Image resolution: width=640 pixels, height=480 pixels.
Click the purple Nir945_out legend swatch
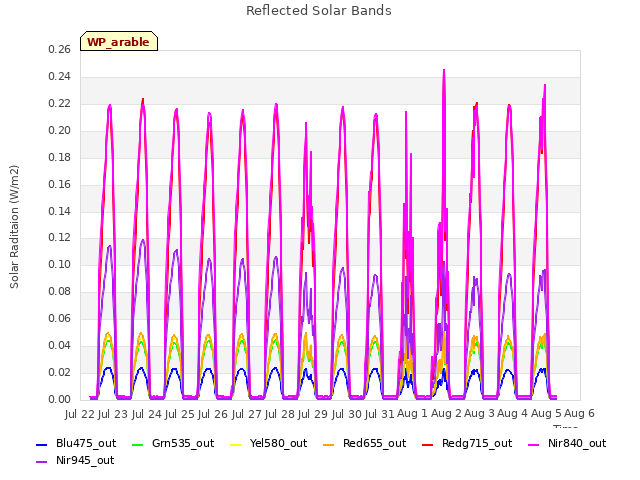click(42, 462)
